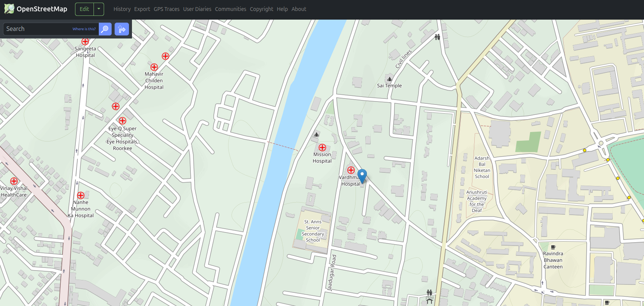Open the Communities page
644x306 pixels.
(x=231, y=9)
